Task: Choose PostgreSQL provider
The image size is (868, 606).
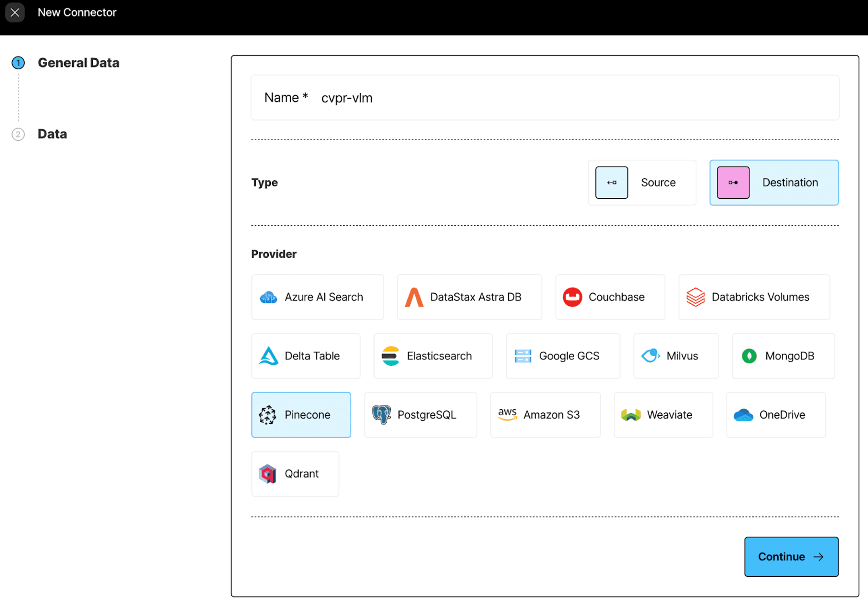Action: pyautogui.click(x=420, y=415)
